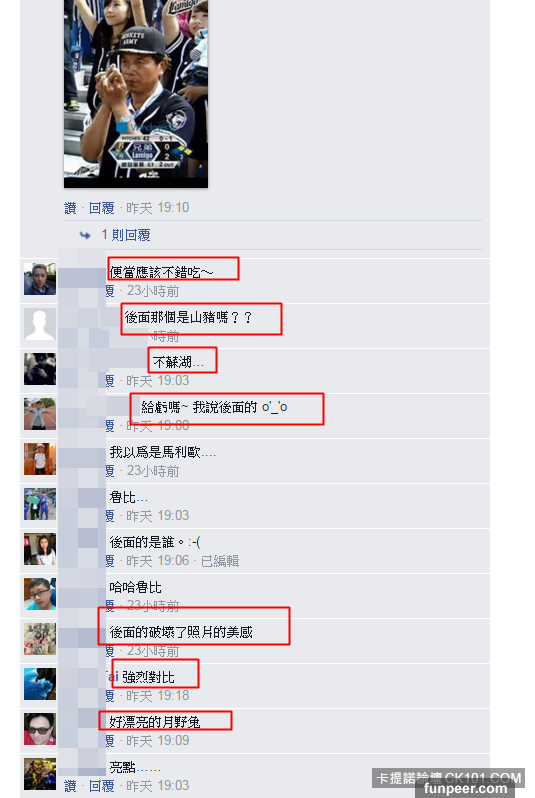This screenshot has height=798, width=535.
Task: Open the blank default avatar beside 後面那個是山豬嗎
Action: 40,324
